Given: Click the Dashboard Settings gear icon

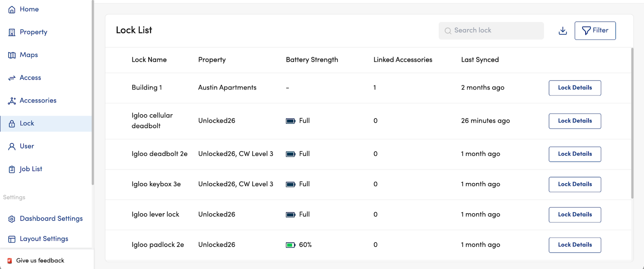Looking at the screenshot, I should click(12, 219).
